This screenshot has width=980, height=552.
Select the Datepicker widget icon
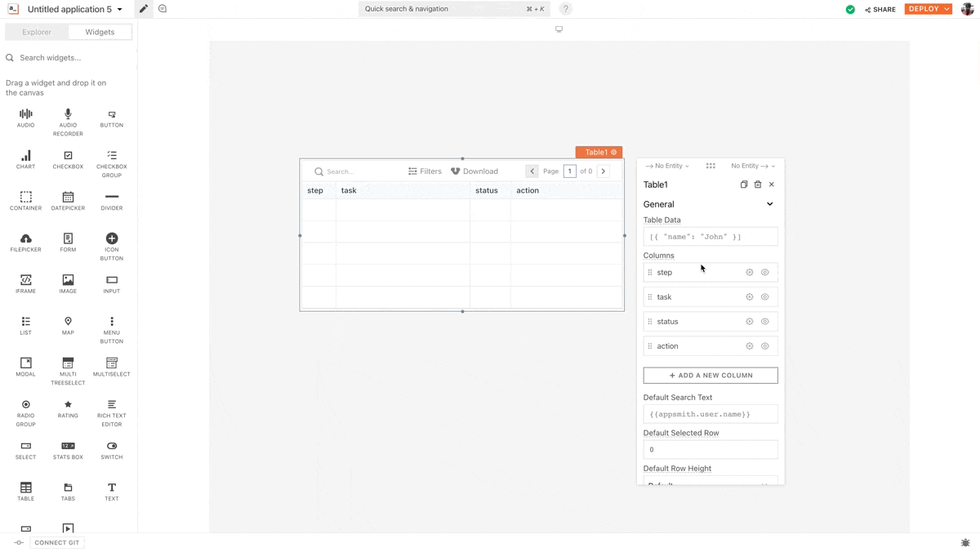(68, 198)
